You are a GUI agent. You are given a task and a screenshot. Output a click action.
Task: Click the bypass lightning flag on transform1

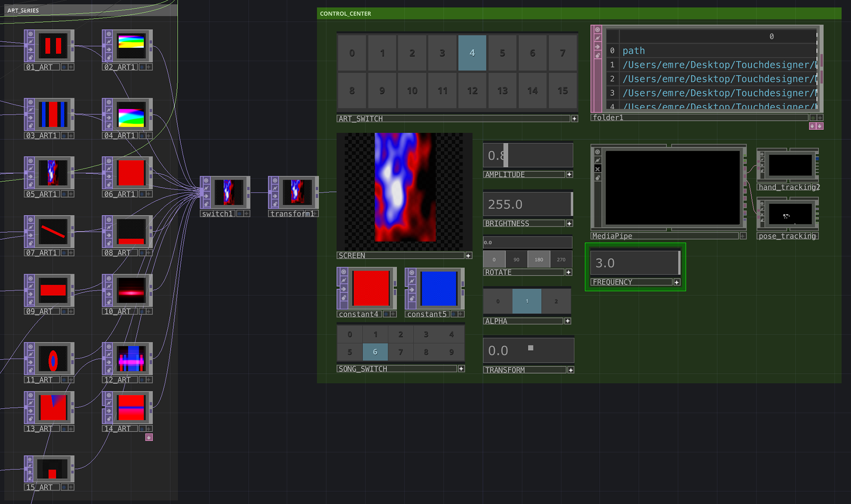pos(274,188)
